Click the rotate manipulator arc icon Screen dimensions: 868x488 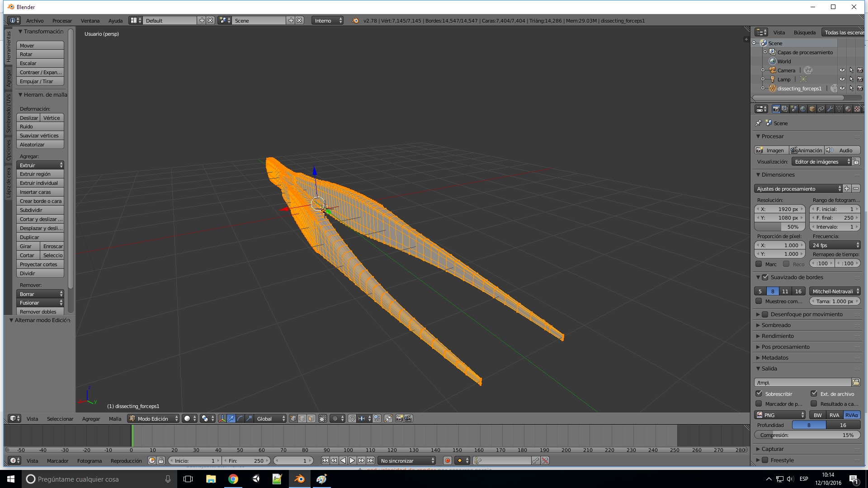click(240, 418)
